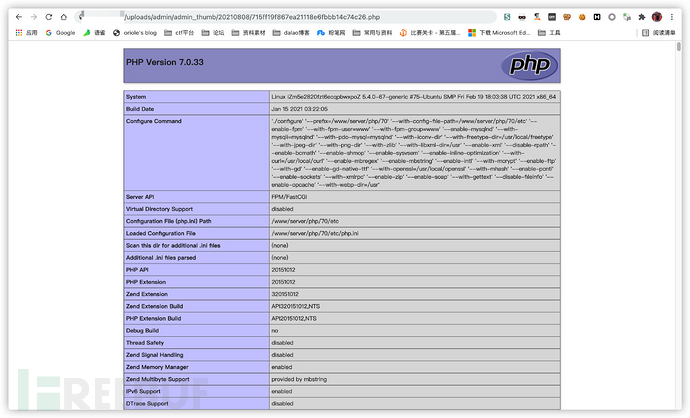
Task: Open the 应用 apps grid shortcut
Action: click(x=26, y=33)
